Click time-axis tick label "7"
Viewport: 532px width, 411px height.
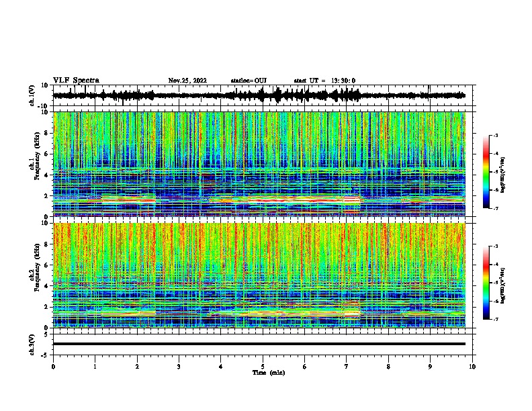347,367
